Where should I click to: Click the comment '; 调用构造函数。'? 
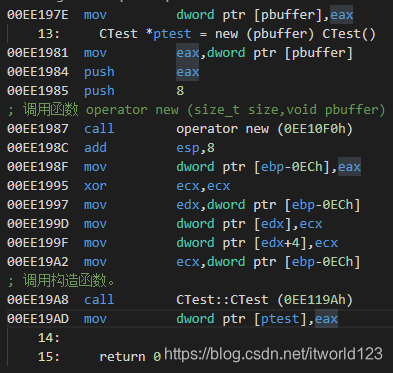click(x=61, y=281)
